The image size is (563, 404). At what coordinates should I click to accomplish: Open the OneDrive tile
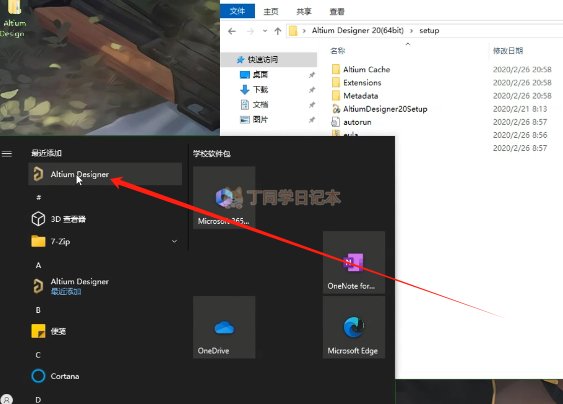tap(224, 327)
